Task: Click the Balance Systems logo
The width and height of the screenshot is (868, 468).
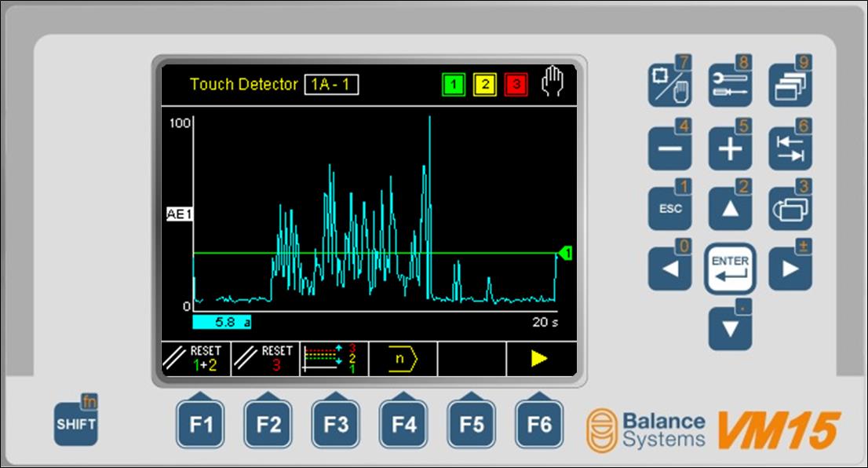Action: point(646,430)
